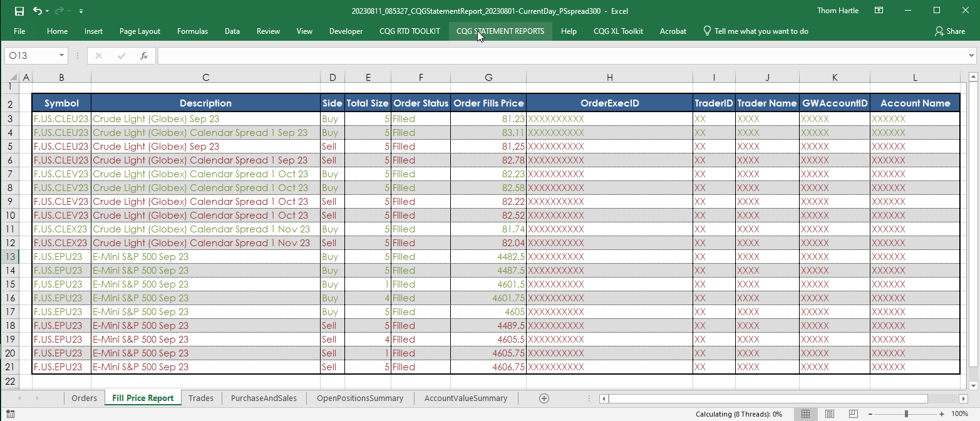The height and width of the screenshot is (421, 980).
Task: Click the zoom out minus button
Action: click(x=871, y=414)
